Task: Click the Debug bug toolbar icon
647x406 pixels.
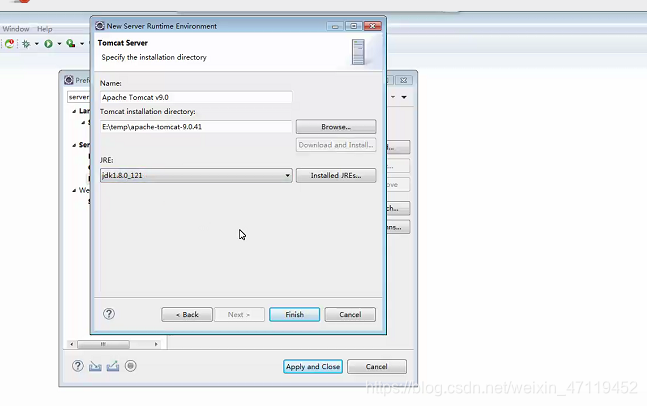Action: pos(26,44)
